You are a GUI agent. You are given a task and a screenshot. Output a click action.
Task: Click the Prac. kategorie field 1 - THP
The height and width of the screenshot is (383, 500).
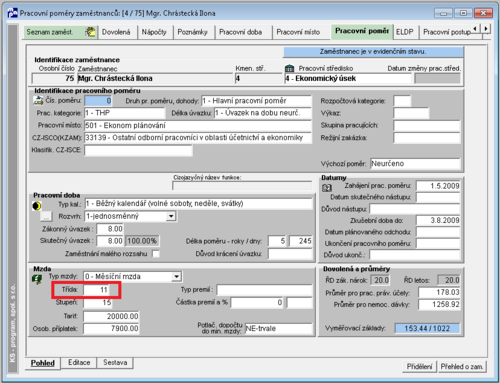[x=125, y=113]
